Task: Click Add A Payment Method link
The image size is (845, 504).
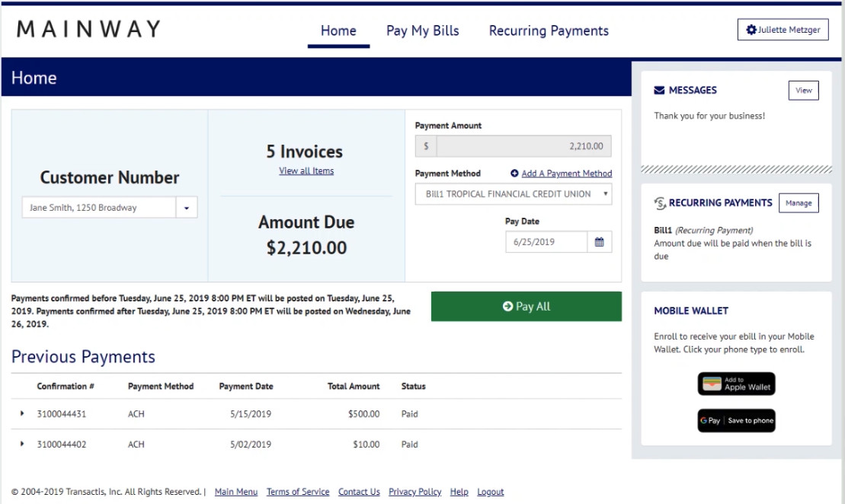Action: coord(566,174)
